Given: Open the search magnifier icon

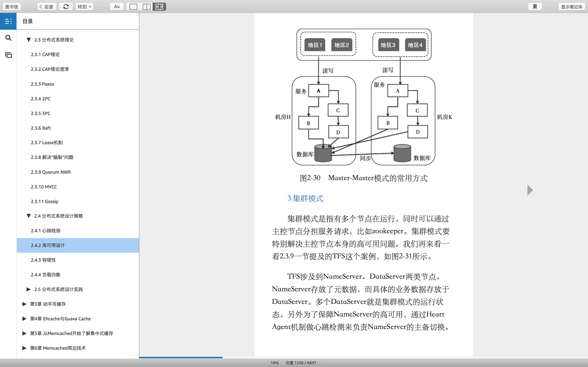Looking at the screenshot, I should pos(8,38).
